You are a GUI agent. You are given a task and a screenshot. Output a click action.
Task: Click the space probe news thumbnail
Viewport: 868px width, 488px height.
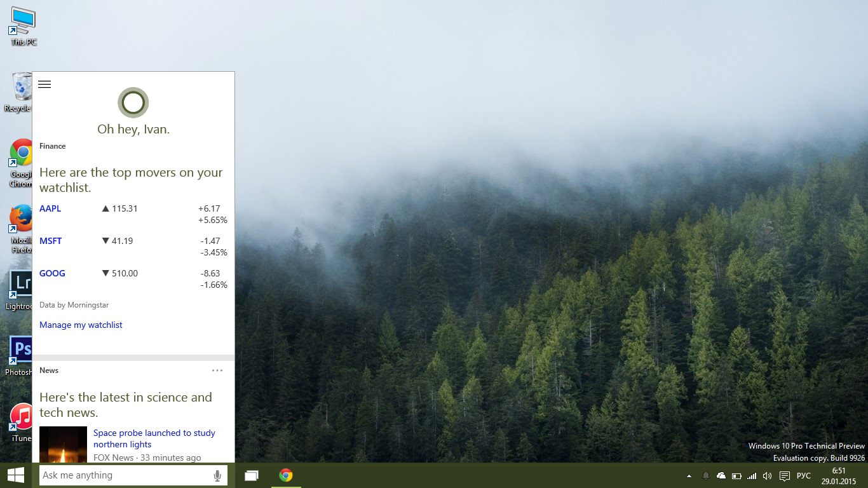(x=63, y=444)
